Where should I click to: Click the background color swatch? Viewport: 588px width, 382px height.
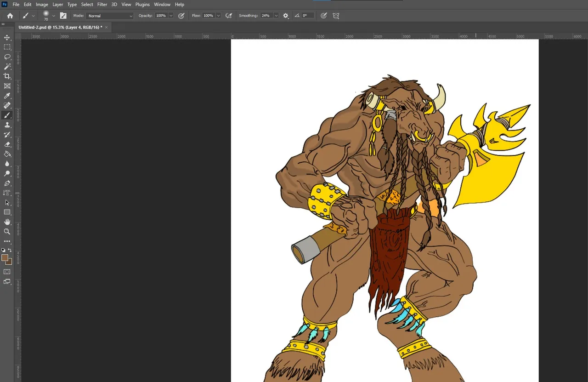click(x=10, y=263)
